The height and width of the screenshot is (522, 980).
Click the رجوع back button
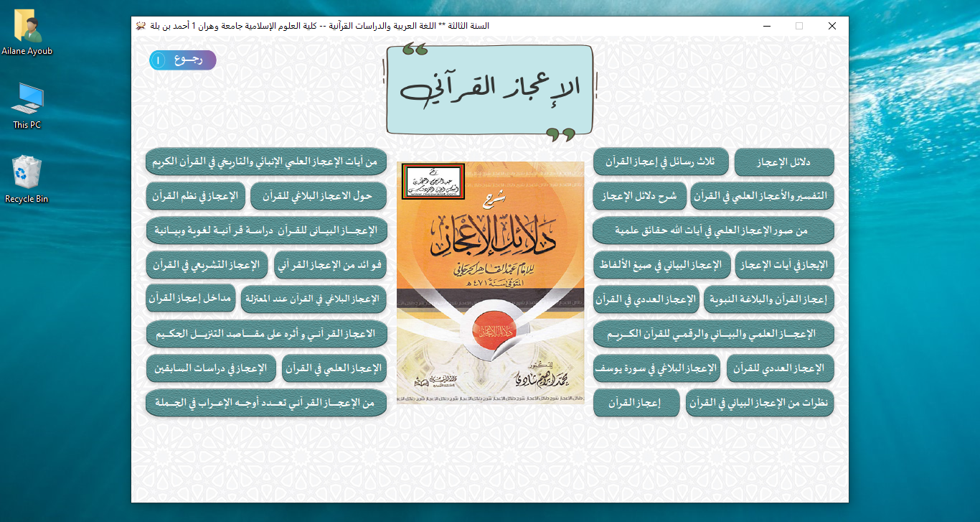point(183,60)
